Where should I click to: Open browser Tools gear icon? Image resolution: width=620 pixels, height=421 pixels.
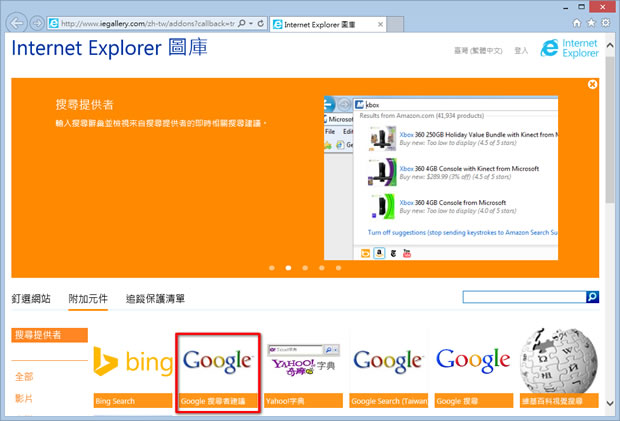[605, 23]
